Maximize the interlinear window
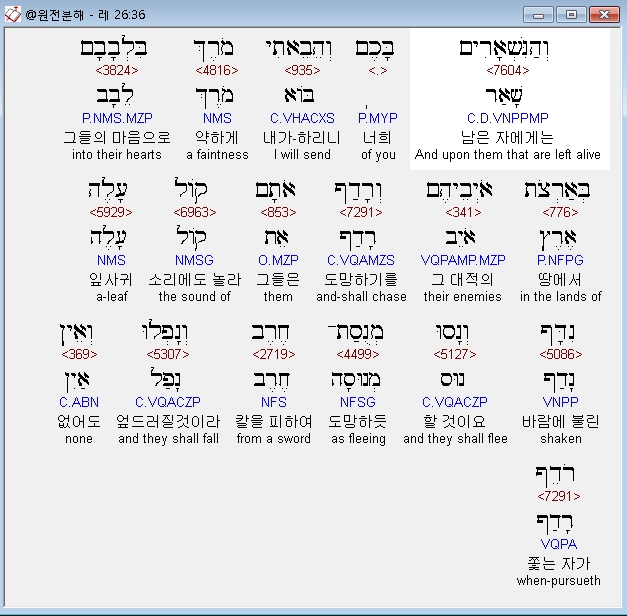This screenshot has width=627, height=616. [x=571, y=14]
